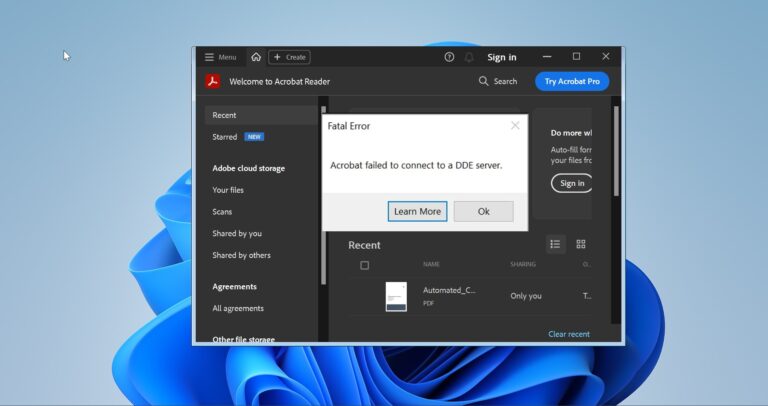Open Shared by others
The width and height of the screenshot is (768, 406).
coord(241,255)
